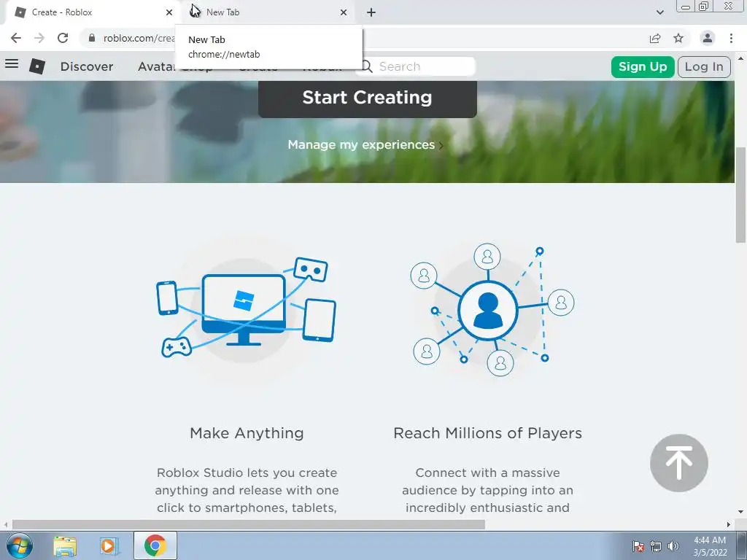The width and height of the screenshot is (747, 560).
Task: Open a new browser tab
Action: 371,12
